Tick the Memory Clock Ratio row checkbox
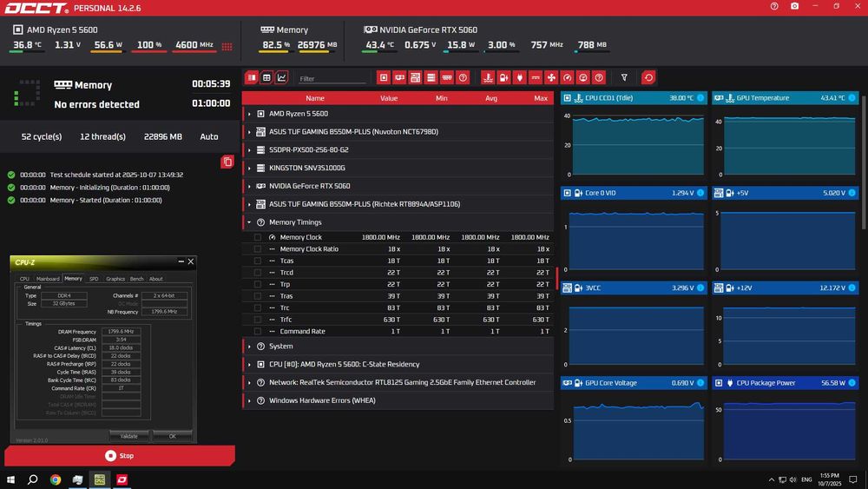This screenshot has width=868, height=489. click(x=258, y=249)
